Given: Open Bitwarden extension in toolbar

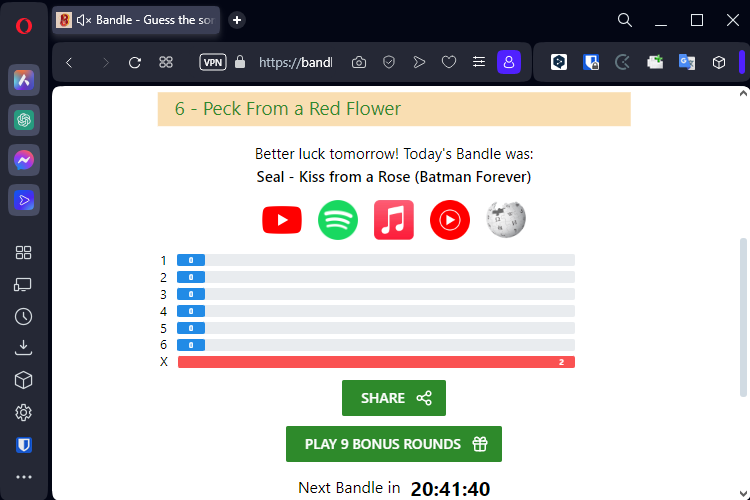Looking at the screenshot, I should point(591,62).
